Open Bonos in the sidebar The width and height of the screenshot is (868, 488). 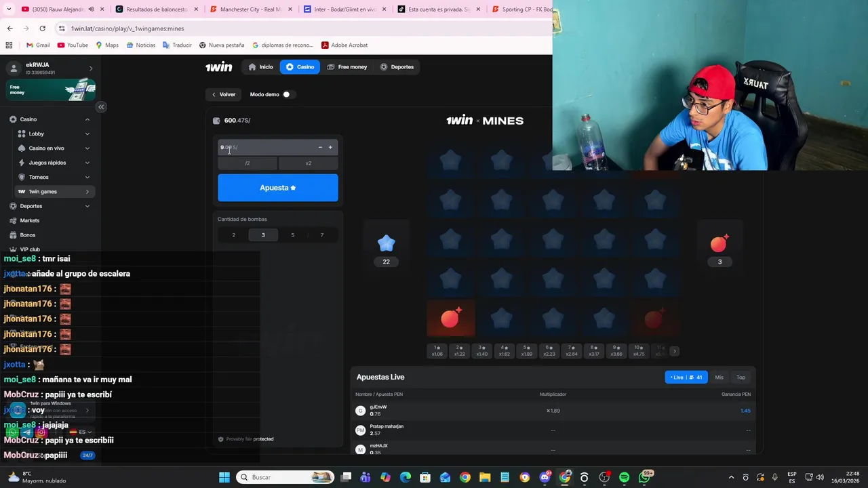27,235
